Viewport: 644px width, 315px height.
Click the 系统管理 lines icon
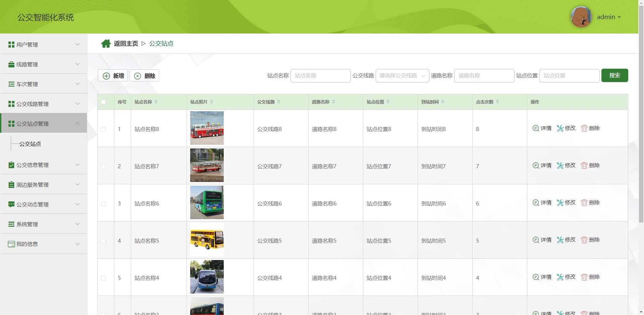tap(11, 224)
